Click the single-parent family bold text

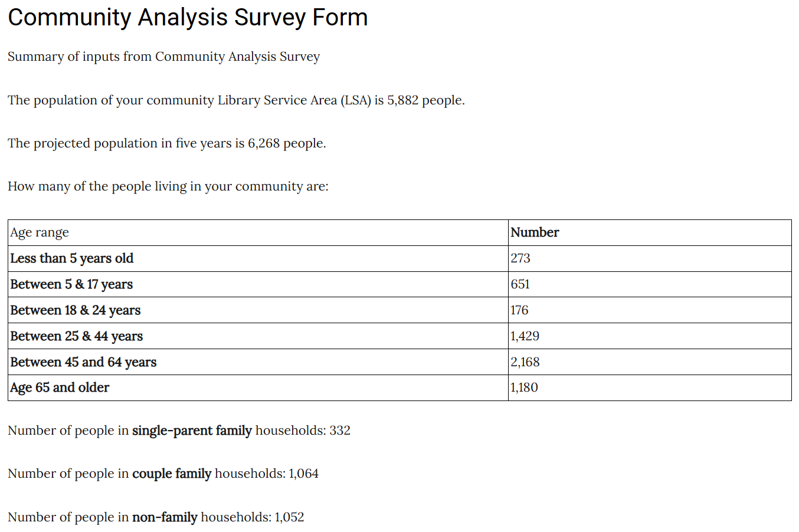pyautogui.click(x=192, y=431)
